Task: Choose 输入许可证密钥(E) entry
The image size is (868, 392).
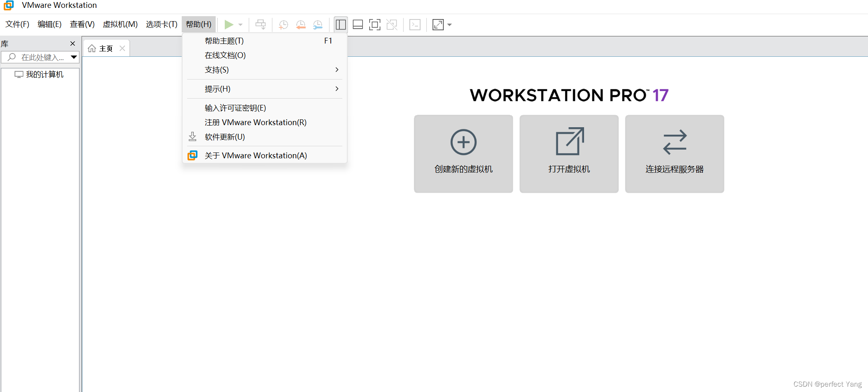Action: click(x=265, y=108)
